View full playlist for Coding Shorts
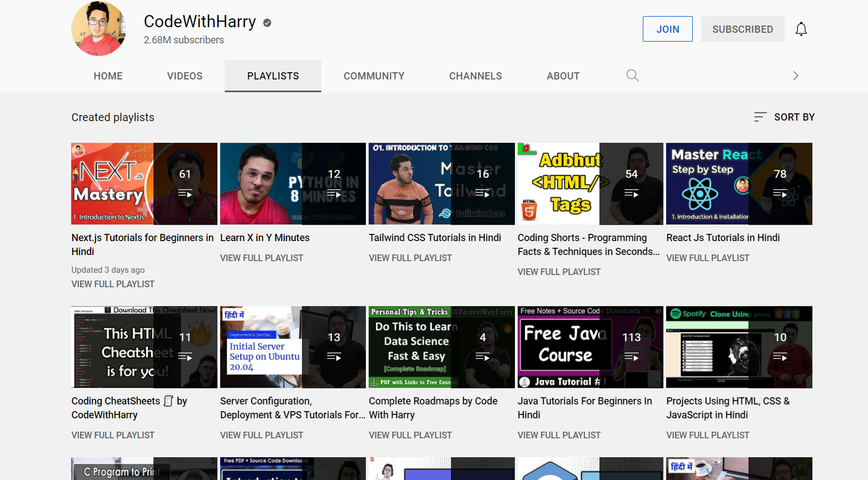 click(559, 272)
